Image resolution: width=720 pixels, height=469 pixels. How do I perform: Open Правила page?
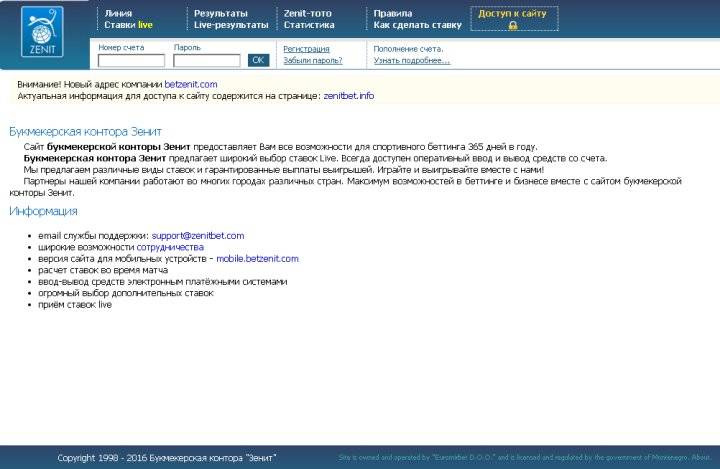click(393, 13)
